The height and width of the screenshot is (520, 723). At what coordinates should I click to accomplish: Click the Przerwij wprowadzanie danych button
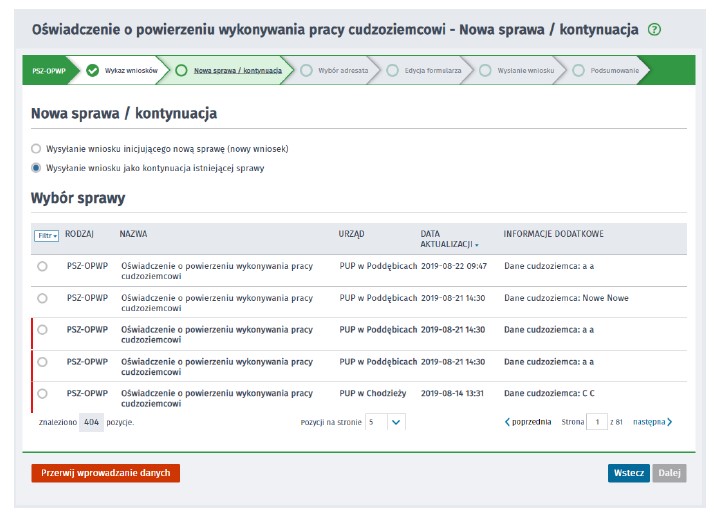pyautogui.click(x=105, y=473)
